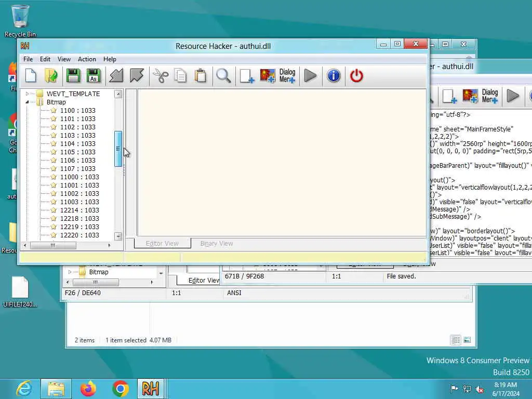Click the RH logo in title bar
This screenshot has width=532, height=399.
pos(25,46)
